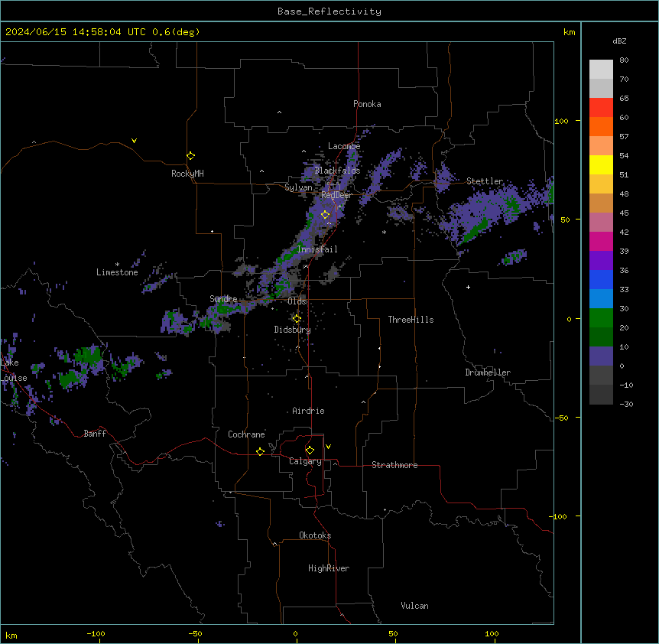Viewport: 659px width, 644px height.
Task: Click the yellow diamond marker south of RedDeer
Action: tap(326, 215)
